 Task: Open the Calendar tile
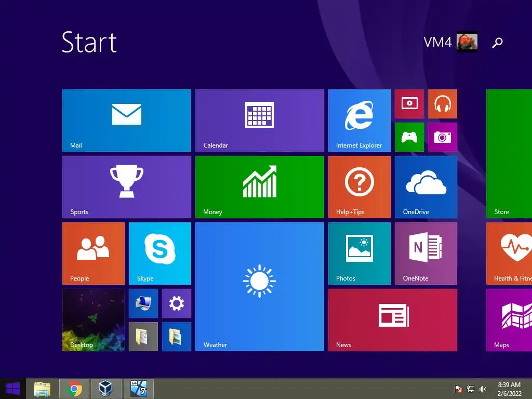(x=260, y=121)
